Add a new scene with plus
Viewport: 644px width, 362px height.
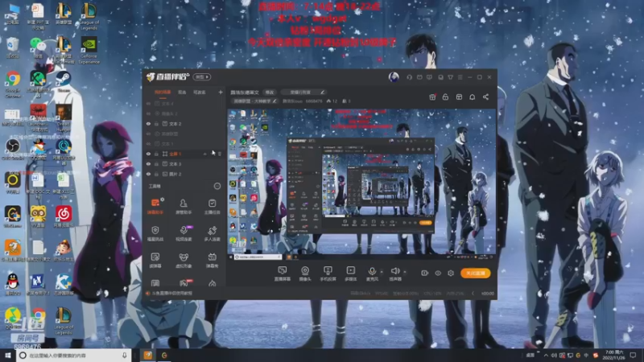point(221,92)
